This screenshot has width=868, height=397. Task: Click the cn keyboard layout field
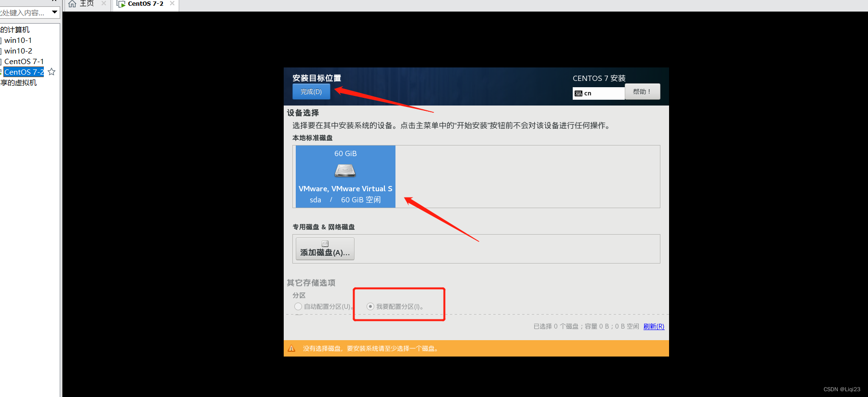point(599,93)
